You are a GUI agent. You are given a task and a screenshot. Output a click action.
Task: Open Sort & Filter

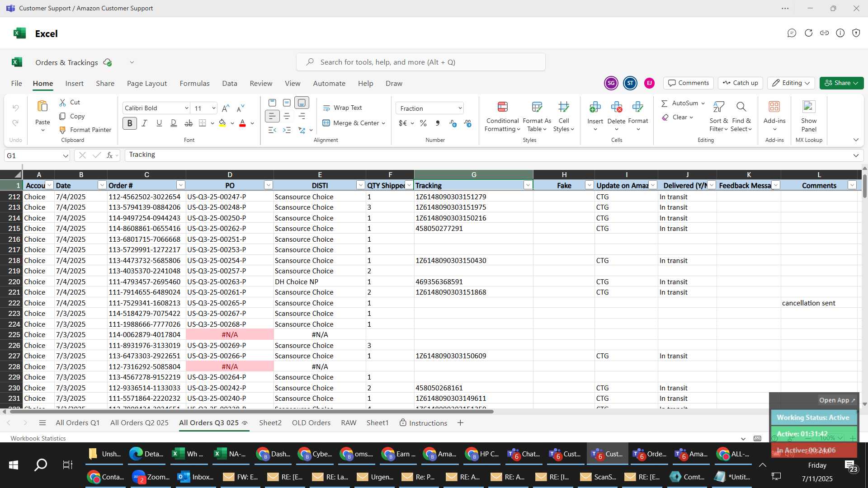[x=718, y=117]
